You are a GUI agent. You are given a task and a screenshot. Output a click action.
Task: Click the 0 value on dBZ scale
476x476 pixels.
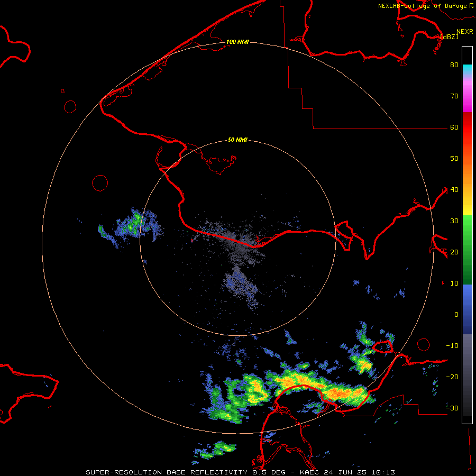click(x=456, y=315)
